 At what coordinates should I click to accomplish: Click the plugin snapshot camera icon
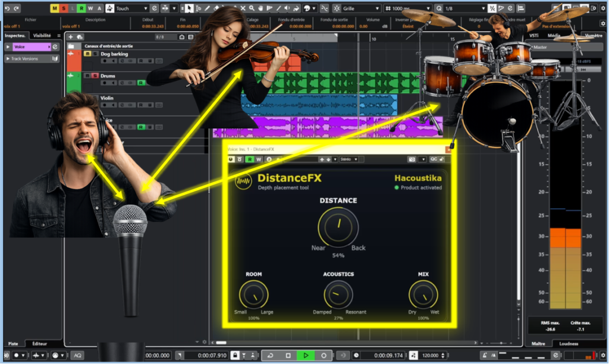tap(412, 159)
